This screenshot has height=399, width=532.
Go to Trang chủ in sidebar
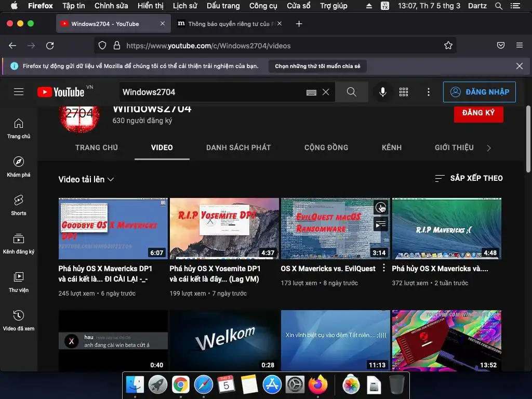tap(19, 129)
